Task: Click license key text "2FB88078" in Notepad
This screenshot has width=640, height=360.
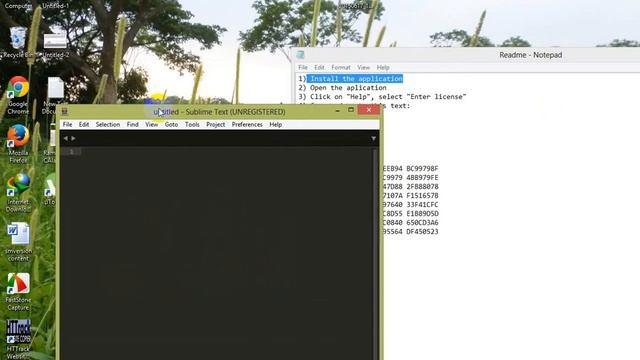Action: point(422,187)
